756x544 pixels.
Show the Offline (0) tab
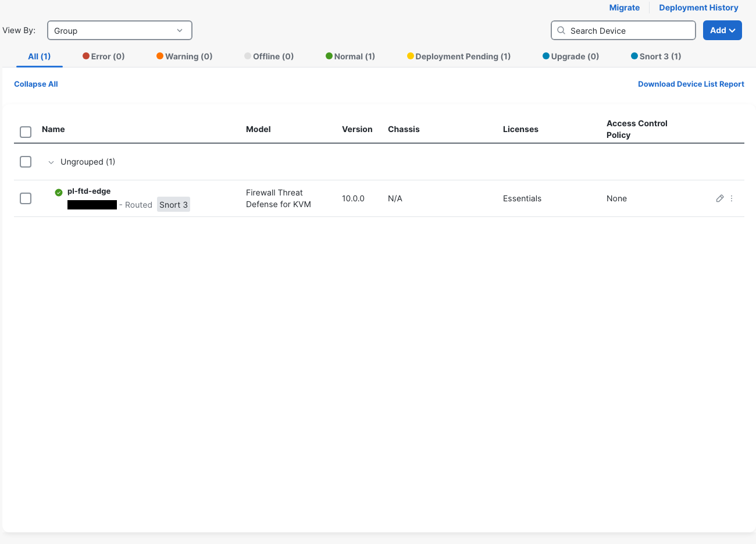pyautogui.click(x=269, y=56)
